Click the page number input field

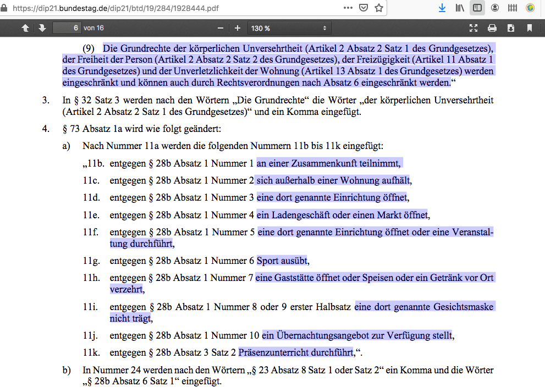click(x=67, y=28)
